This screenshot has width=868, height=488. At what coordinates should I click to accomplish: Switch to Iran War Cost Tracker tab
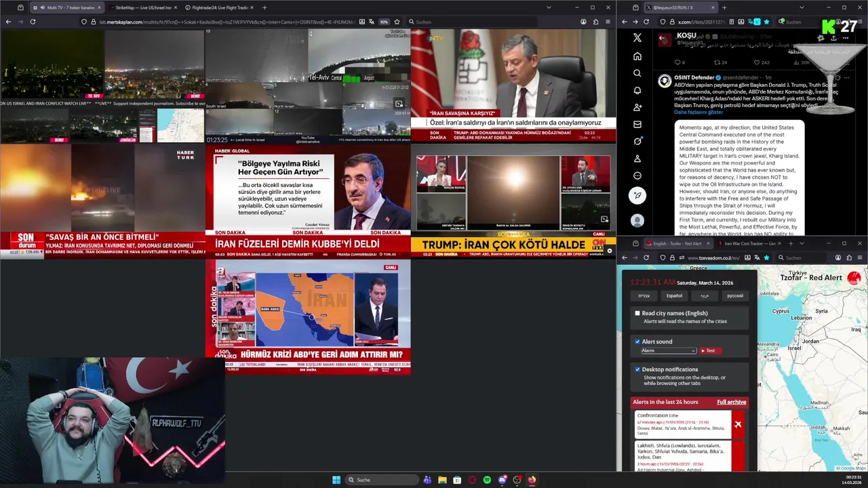tap(749, 243)
